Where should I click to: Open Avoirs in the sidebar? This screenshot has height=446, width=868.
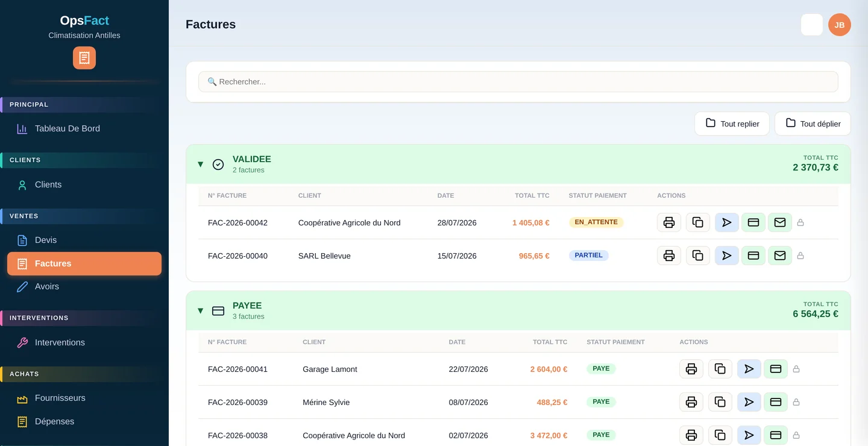84,286
